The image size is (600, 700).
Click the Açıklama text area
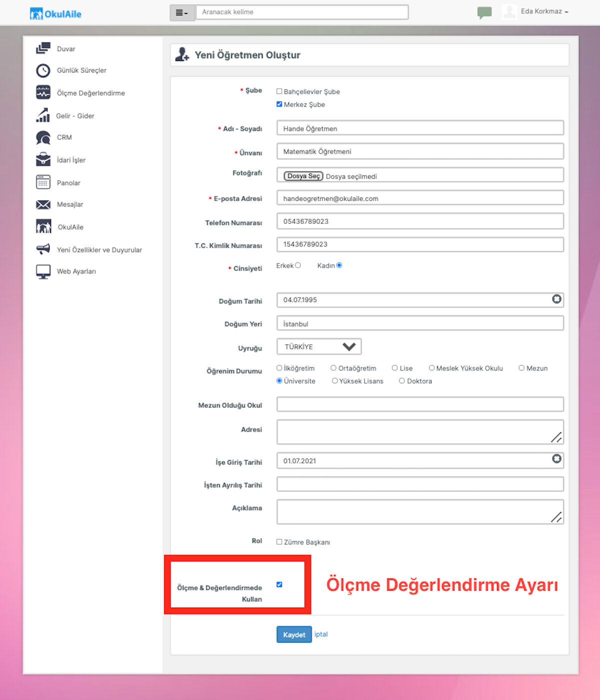(x=420, y=512)
